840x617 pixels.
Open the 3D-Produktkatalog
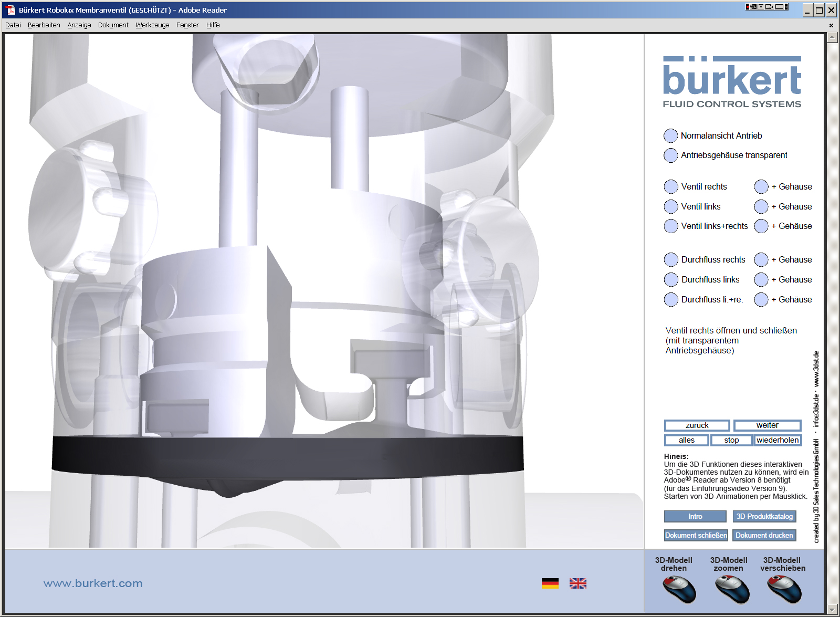[764, 516]
